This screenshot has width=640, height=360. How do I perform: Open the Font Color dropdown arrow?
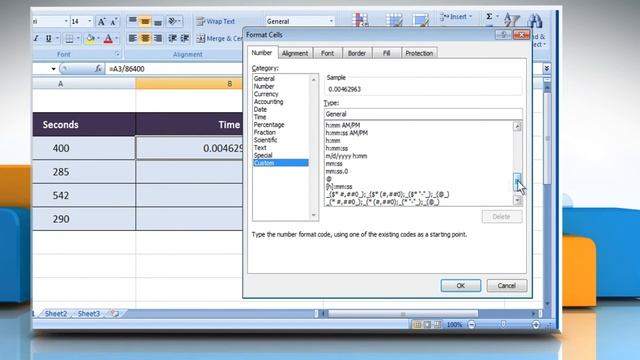pos(117,39)
